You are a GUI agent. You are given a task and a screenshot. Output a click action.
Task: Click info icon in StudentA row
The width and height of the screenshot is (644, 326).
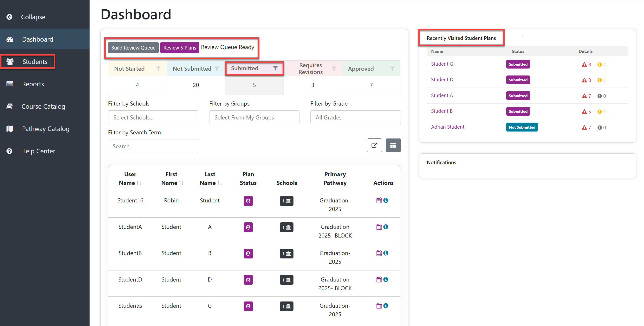click(386, 227)
